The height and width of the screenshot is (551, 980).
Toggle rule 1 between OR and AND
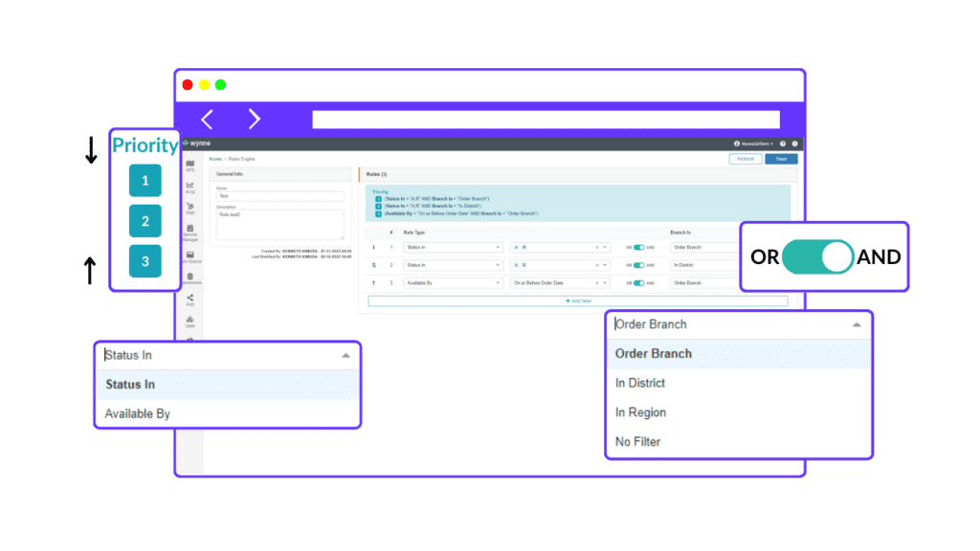[x=638, y=247]
